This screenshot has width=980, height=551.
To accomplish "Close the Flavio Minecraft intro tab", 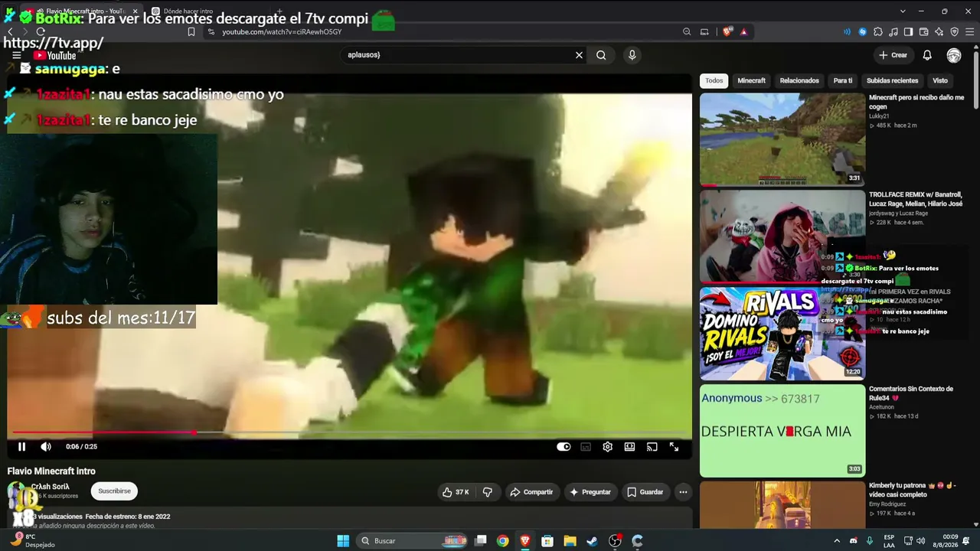I will coord(136,11).
